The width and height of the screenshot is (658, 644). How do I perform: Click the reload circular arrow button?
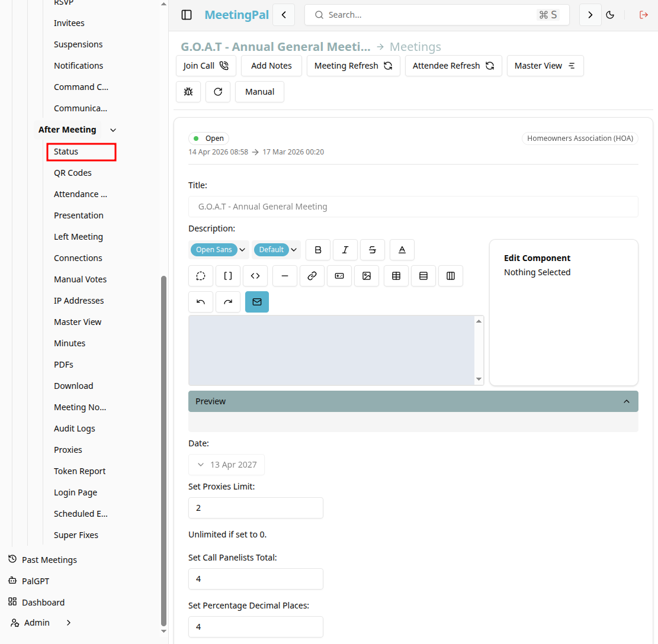pyautogui.click(x=218, y=92)
